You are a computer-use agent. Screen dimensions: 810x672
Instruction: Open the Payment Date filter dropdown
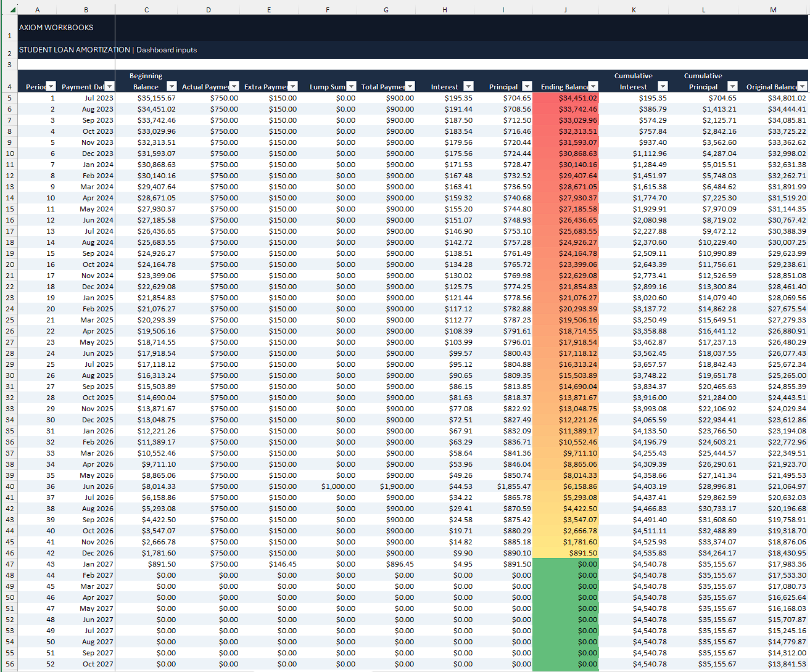click(x=109, y=86)
